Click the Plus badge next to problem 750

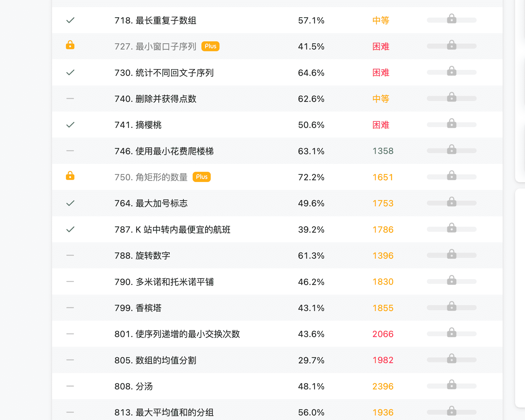202,177
